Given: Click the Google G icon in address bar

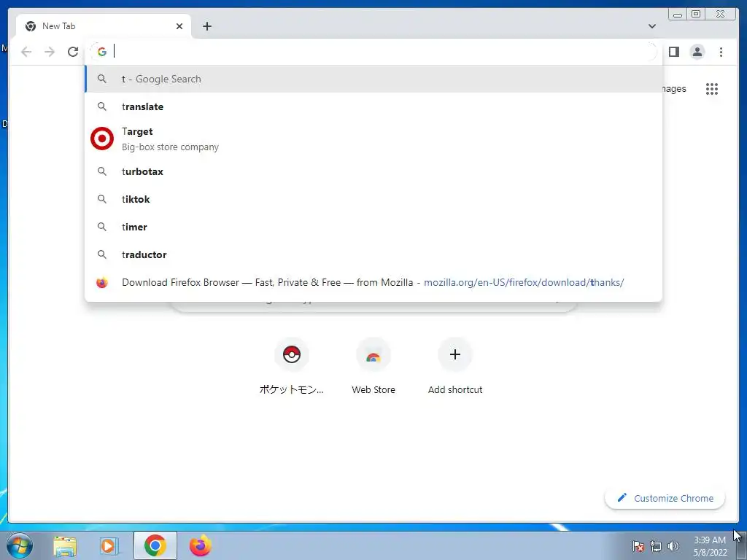Looking at the screenshot, I should [102, 52].
